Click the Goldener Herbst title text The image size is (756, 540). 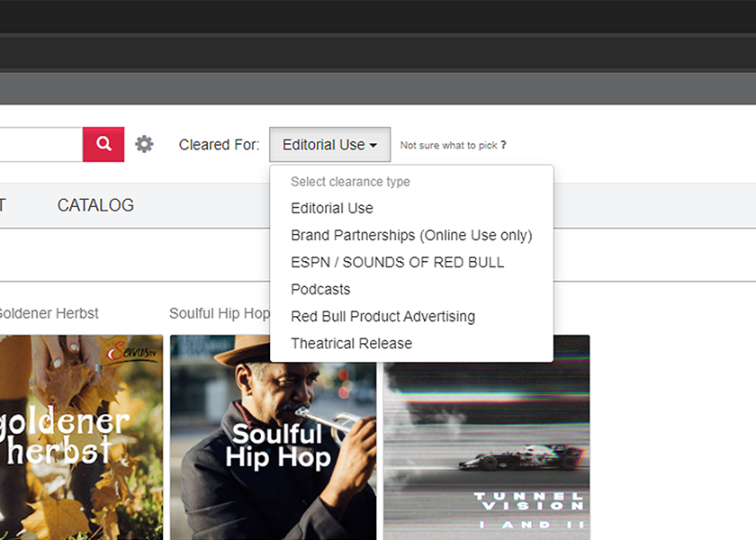point(49,313)
